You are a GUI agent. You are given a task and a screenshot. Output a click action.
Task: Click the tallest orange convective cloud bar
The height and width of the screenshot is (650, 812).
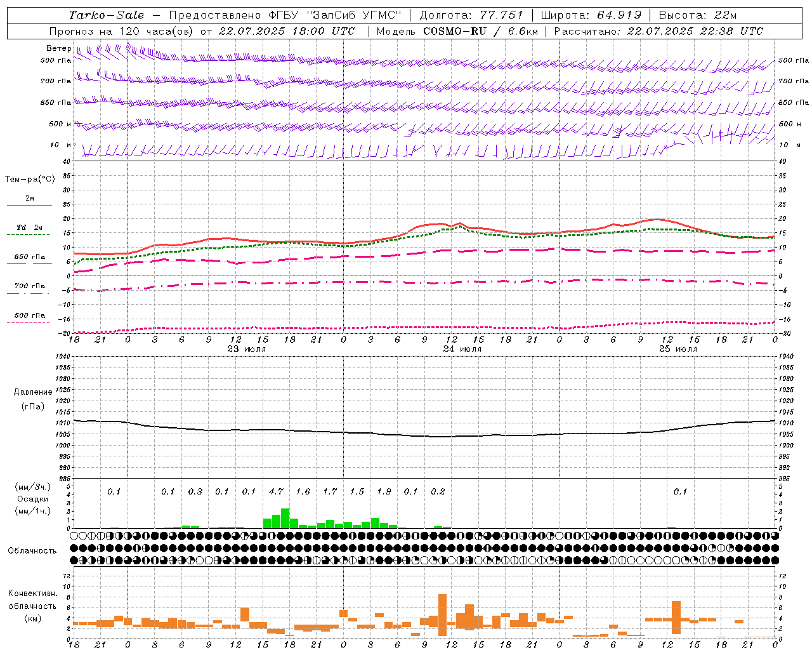(x=442, y=615)
